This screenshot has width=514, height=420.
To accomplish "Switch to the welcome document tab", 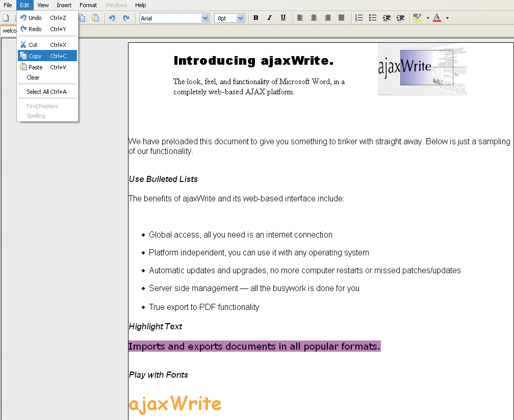I will pos(9,31).
